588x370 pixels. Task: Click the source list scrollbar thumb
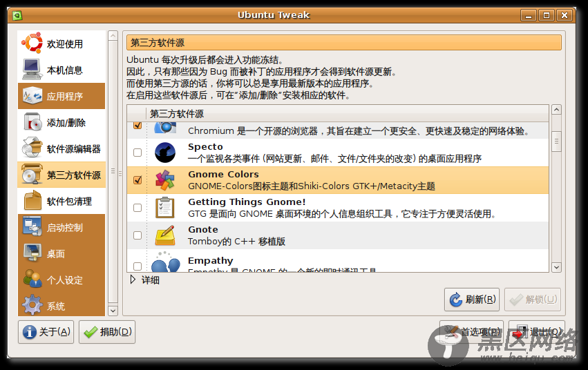coord(556,142)
